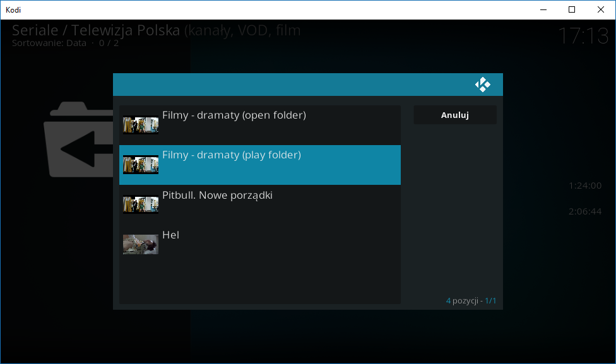Image resolution: width=616 pixels, height=364 pixels.
Task: Click the back-arrow folder icon behind dialog
Action: [78, 139]
